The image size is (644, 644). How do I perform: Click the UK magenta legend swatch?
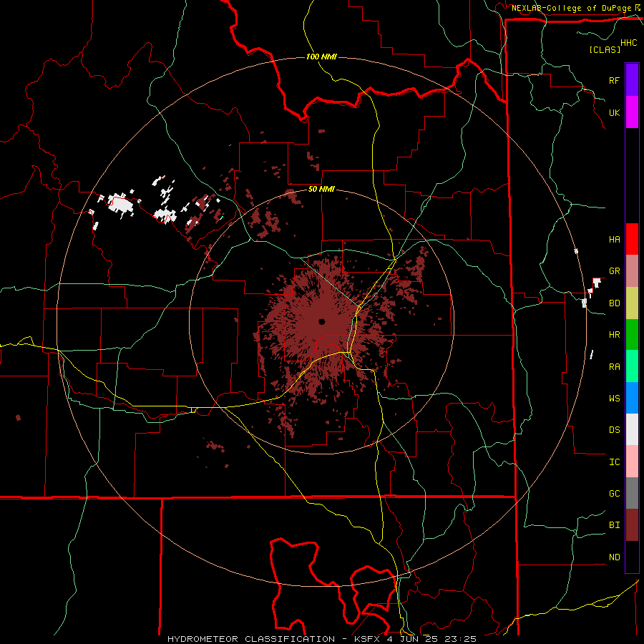(632, 112)
